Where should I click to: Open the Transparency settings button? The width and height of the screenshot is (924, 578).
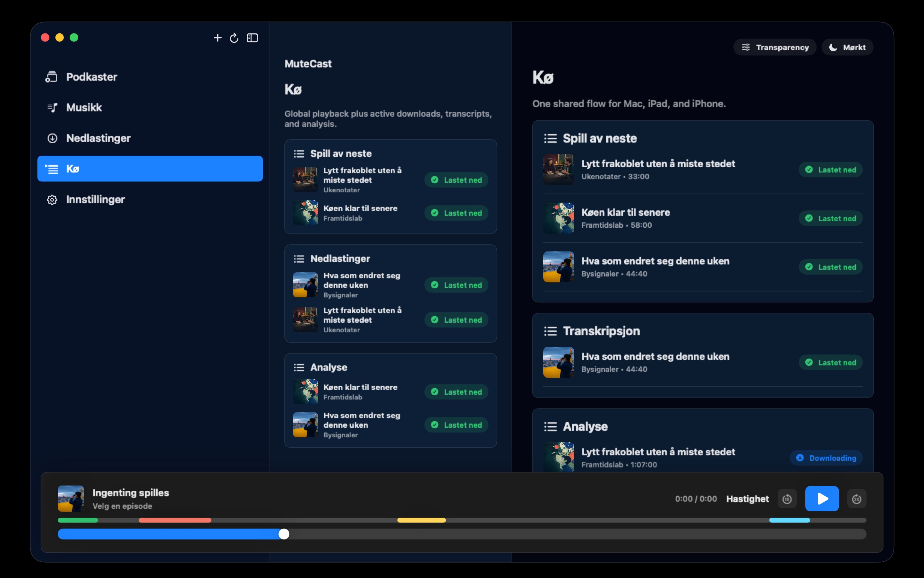[775, 47]
